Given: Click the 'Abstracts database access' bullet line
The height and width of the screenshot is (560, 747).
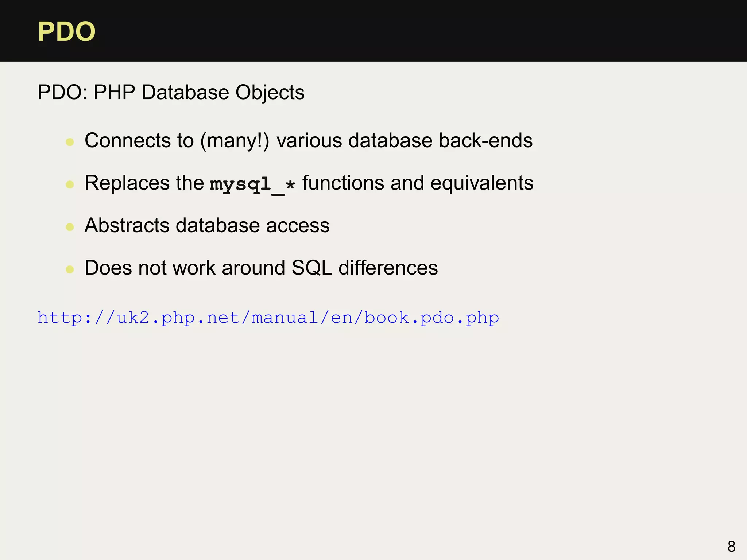Looking at the screenshot, I should 207,225.
